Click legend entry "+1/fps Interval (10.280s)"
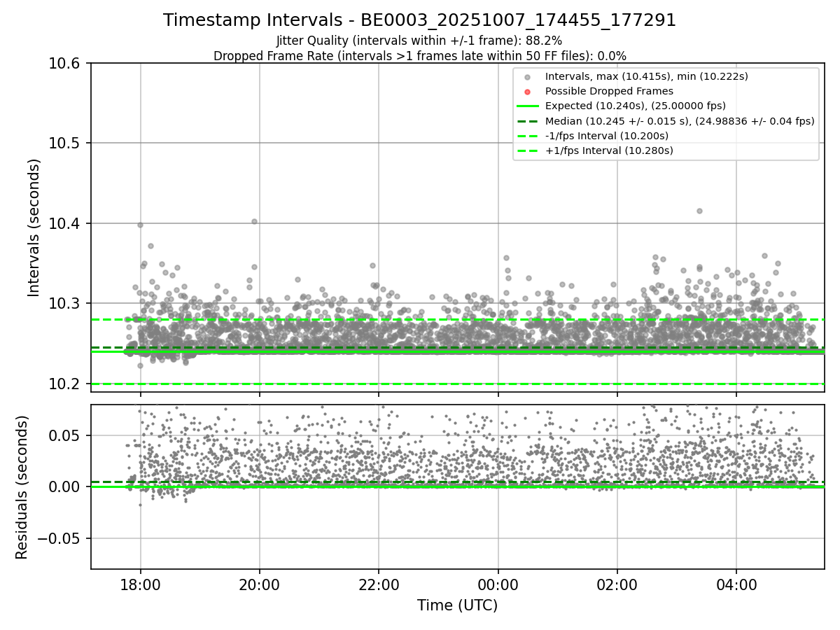Viewport: 840px width, 630px height. tap(609, 150)
